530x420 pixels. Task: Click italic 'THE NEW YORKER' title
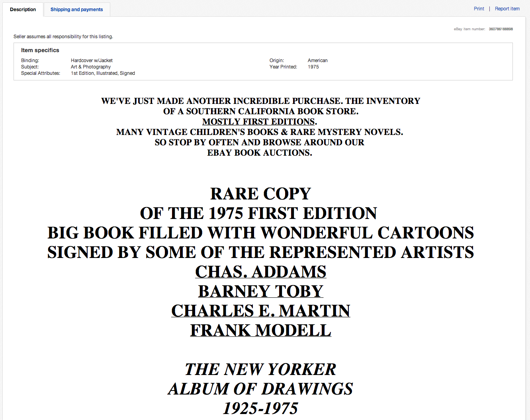[260, 369]
